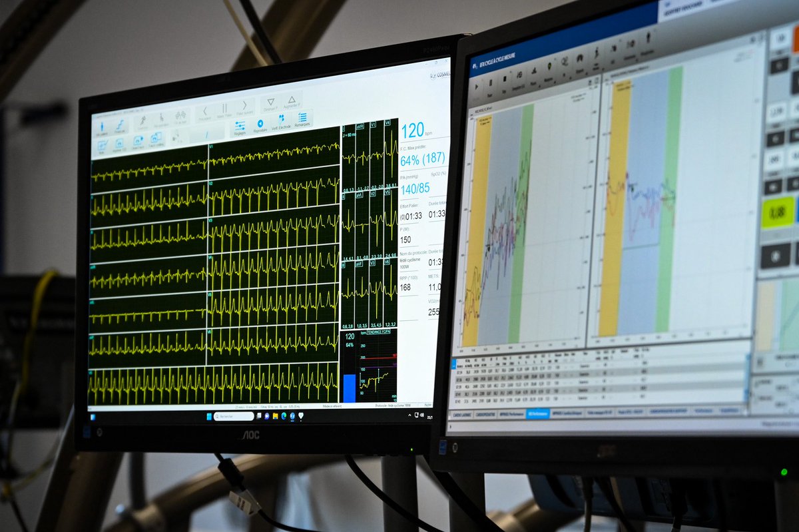Screen dimensions: 799x532
Task: Open the Remarques list icon
Action: [302, 119]
